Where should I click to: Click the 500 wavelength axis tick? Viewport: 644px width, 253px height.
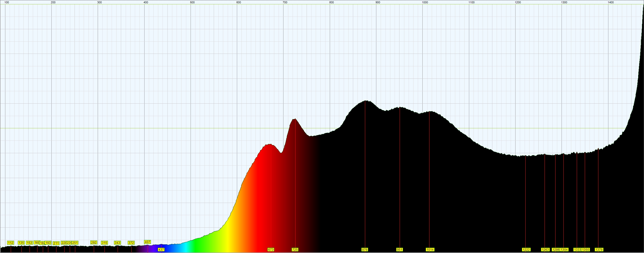(192, 2)
